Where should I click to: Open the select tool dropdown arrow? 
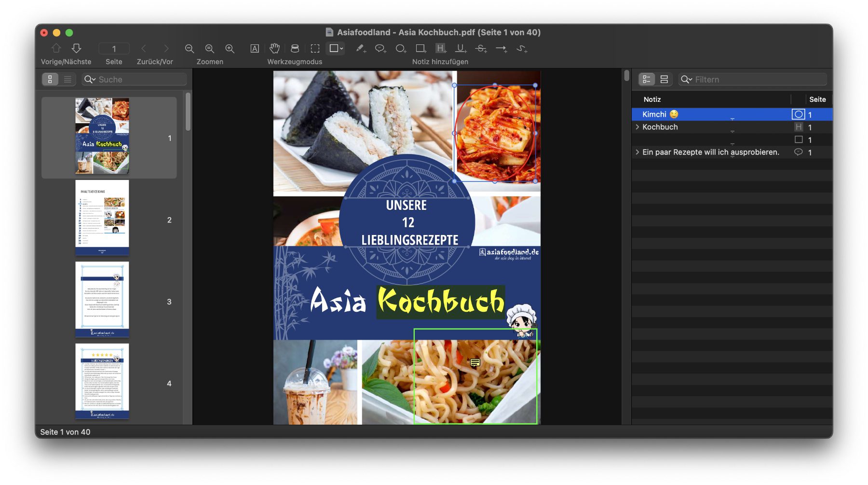(x=341, y=48)
